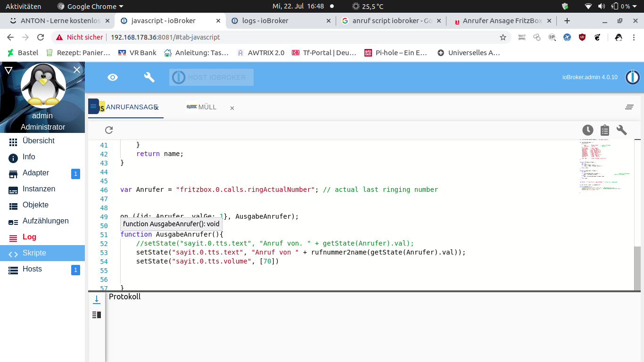Image resolution: width=644 pixels, height=362 pixels.
Task: Click the log layout toggle icon
Action: pos(97,315)
